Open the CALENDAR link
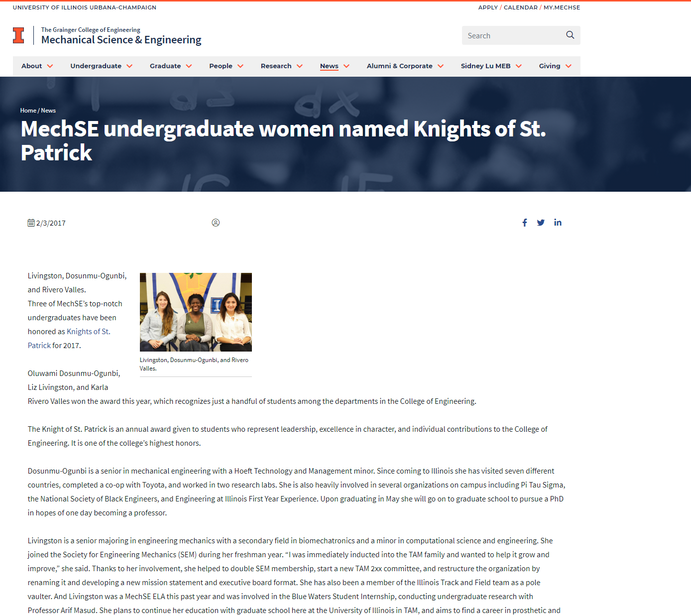 (520, 7)
